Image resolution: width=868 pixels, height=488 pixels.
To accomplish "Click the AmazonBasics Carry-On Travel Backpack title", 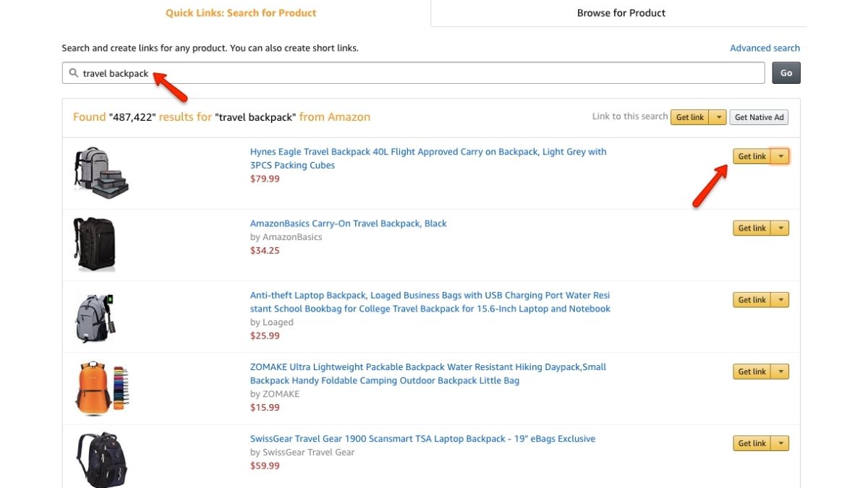I will [x=349, y=223].
